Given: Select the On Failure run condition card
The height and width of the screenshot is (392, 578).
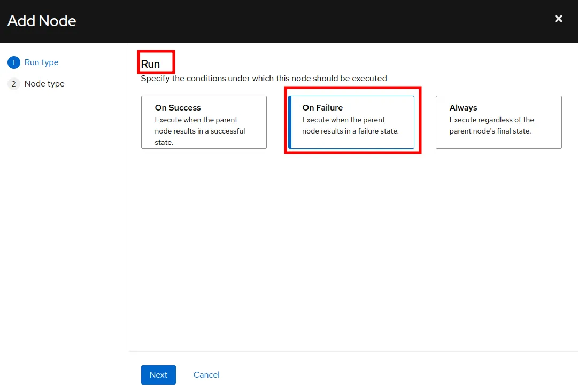Looking at the screenshot, I should point(351,122).
